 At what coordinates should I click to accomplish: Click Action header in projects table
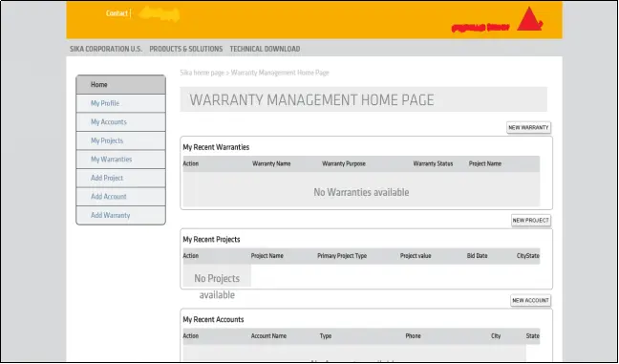click(x=191, y=256)
